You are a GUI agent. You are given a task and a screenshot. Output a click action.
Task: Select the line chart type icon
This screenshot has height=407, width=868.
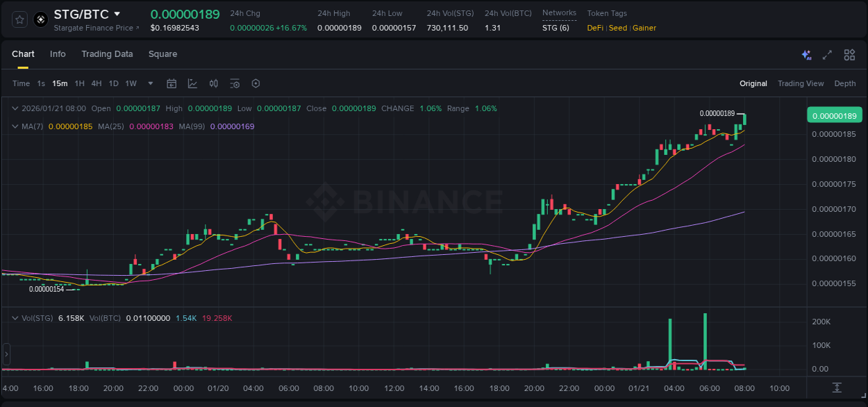(192, 83)
